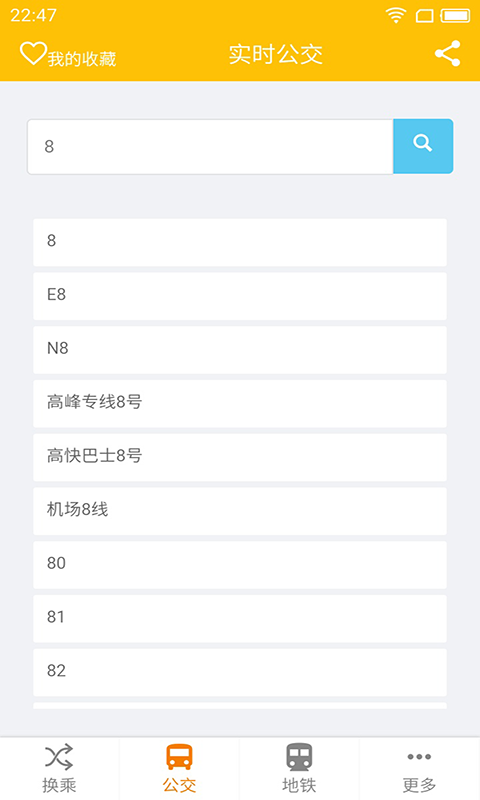Choose 机场8线 airport line
This screenshot has width=480, height=800.
[x=240, y=511]
